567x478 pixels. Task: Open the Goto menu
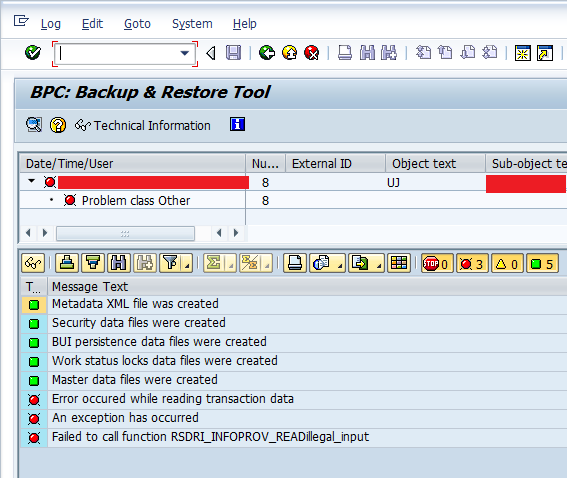point(137,24)
